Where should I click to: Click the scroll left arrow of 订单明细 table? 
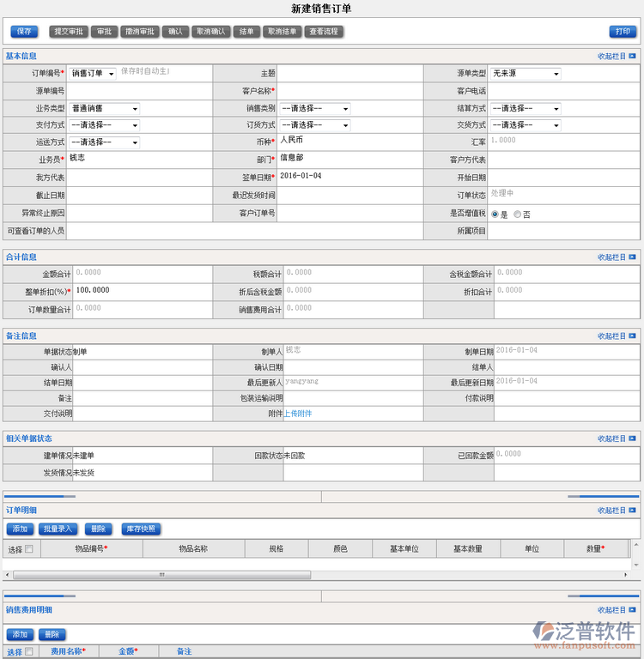point(7,575)
